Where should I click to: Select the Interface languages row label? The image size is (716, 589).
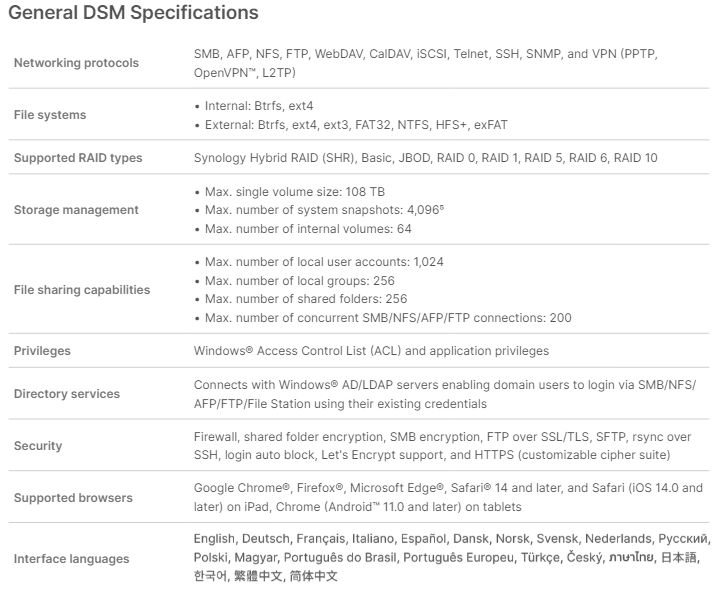(x=72, y=559)
